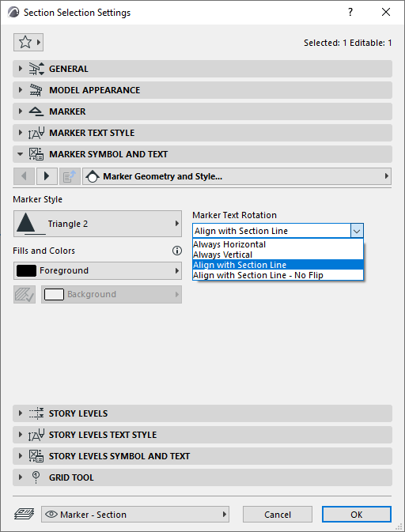Click the layer icon at bottom left

24,515
